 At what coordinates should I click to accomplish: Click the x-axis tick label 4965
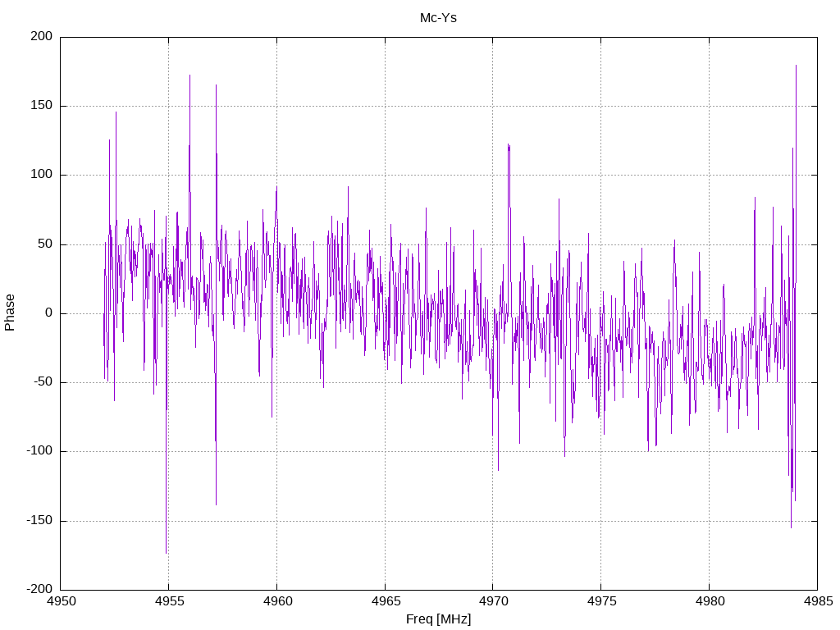pos(386,601)
